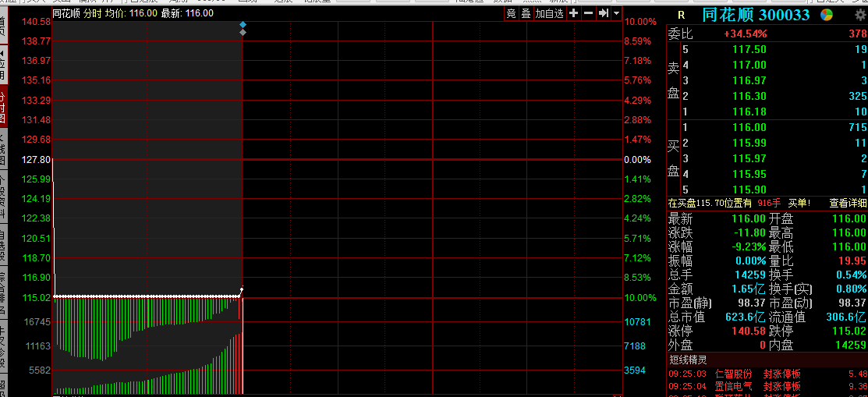The height and width of the screenshot is (397, 868).
Task: Open 个股资料 sidebar tab
Action: click(x=3, y=197)
